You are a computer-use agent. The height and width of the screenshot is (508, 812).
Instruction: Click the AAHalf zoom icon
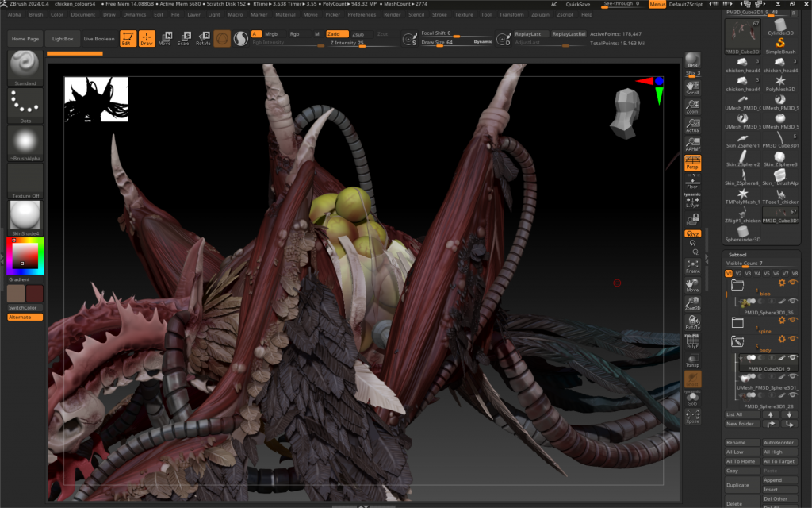click(x=692, y=143)
